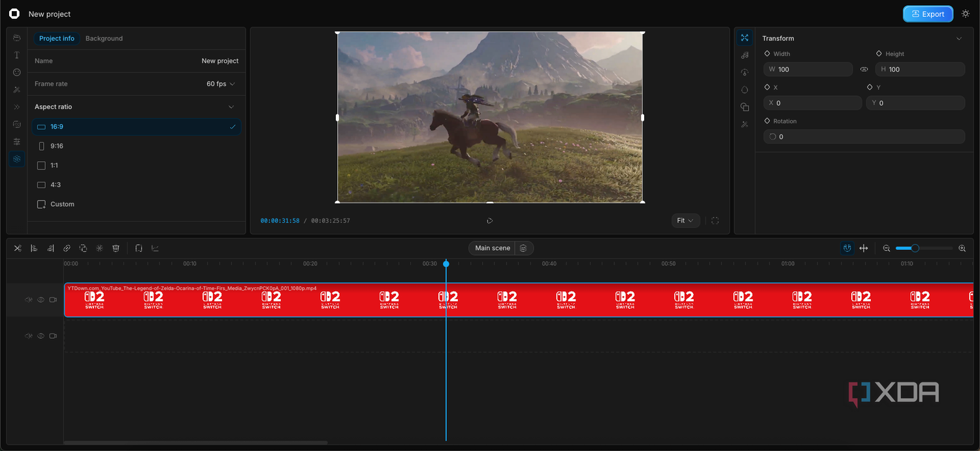Open the mask shapes icon in right panel
Image resolution: width=980 pixels, height=451 pixels.
point(744,107)
